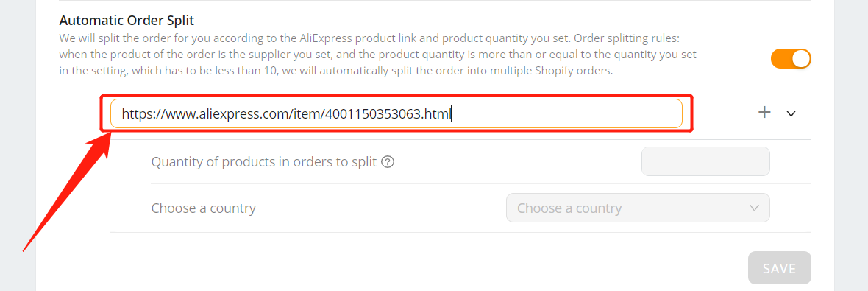Click the quantity of products input box

tap(705, 161)
